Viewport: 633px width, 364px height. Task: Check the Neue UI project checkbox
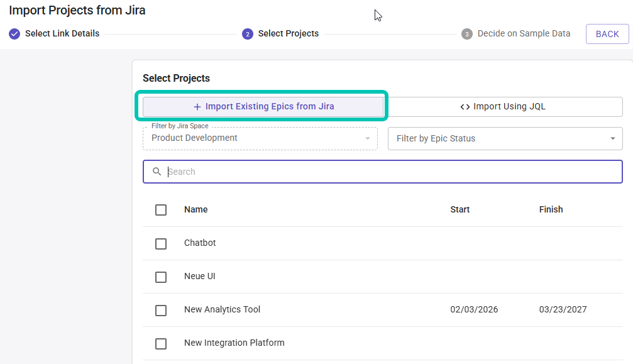coord(161,277)
